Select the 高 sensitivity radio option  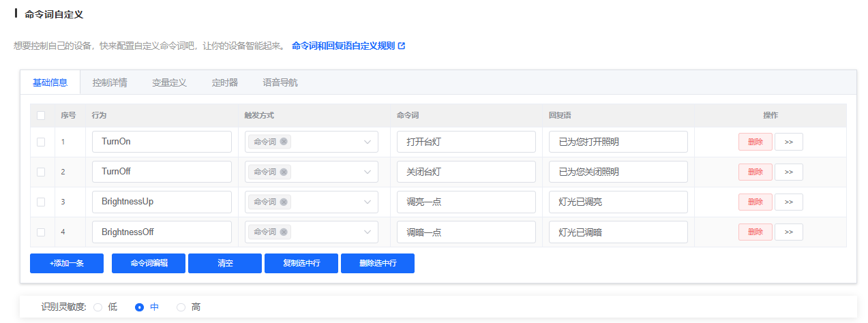tap(181, 307)
